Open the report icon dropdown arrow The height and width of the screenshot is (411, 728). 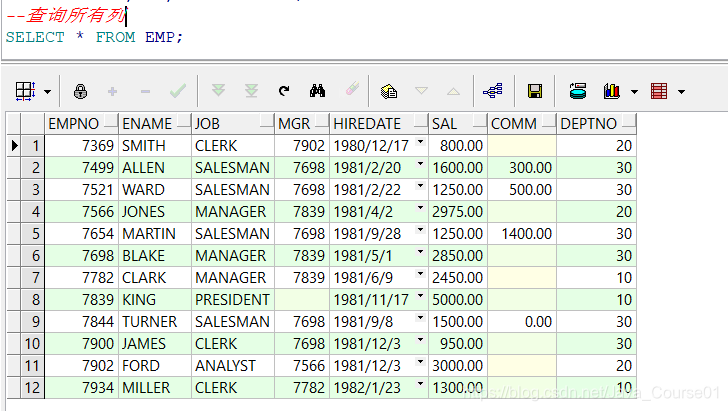point(681,92)
